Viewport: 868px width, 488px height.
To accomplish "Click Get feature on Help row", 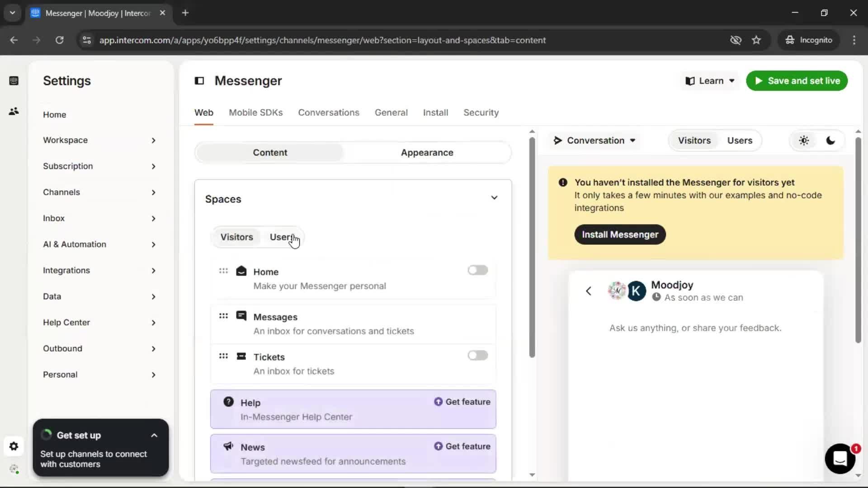I will (462, 402).
